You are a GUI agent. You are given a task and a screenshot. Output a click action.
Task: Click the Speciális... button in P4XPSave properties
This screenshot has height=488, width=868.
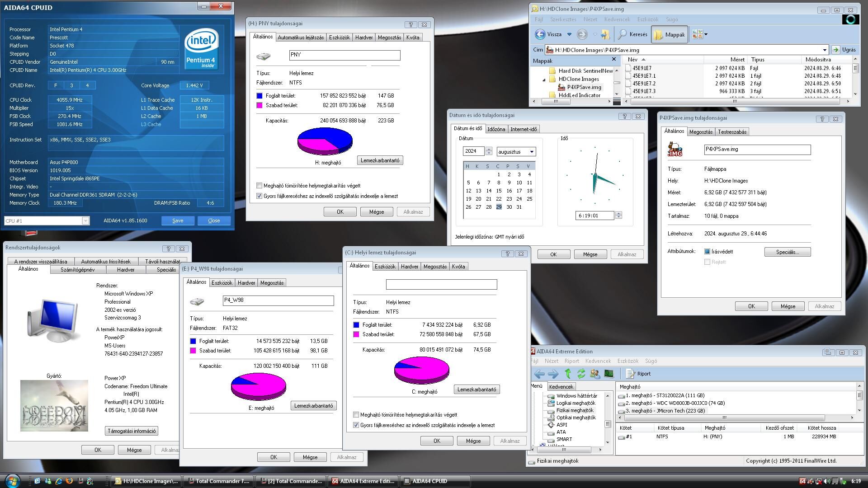787,252
